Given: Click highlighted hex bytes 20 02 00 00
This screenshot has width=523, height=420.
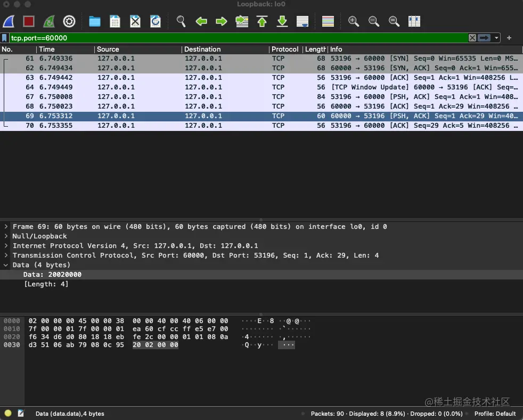Looking at the screenshot, I should point(156,345).
